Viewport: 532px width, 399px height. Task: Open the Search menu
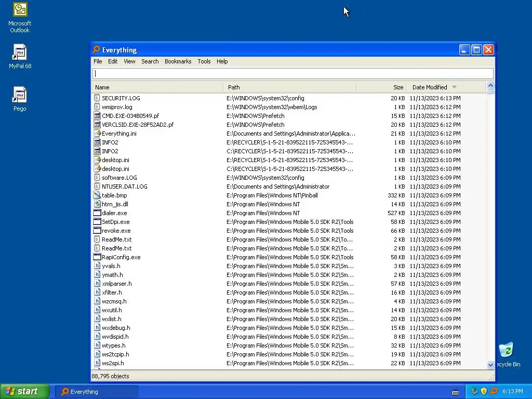[150, 61]
